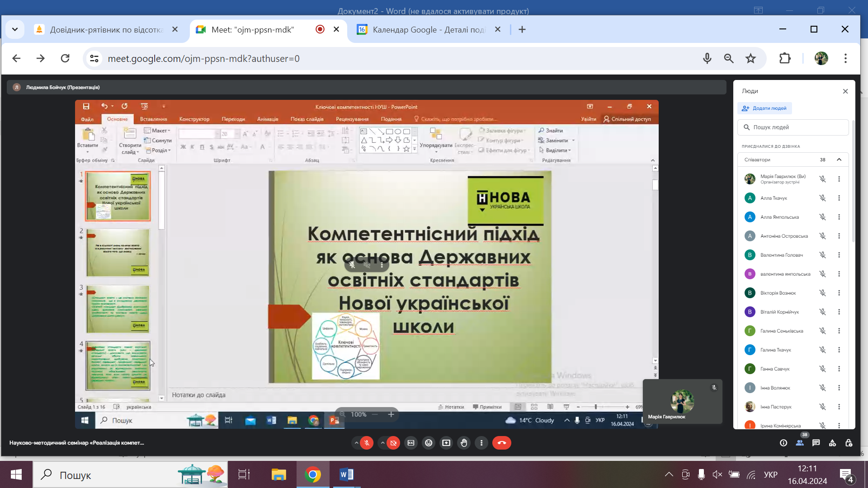This screenshot has height=488, width=868.
Task: Open the Chrome profile avatar
Action: click(821, 58)
